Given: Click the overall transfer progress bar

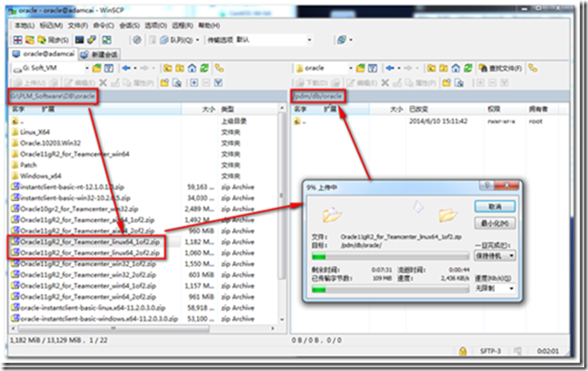Looking at the screenshot, I should [391, 290].
